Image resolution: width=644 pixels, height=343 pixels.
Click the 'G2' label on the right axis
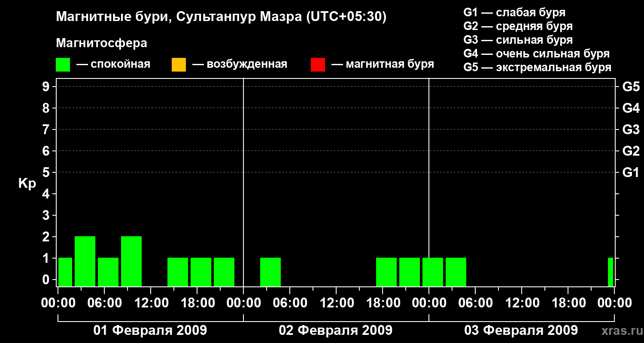tap(631, 151)
